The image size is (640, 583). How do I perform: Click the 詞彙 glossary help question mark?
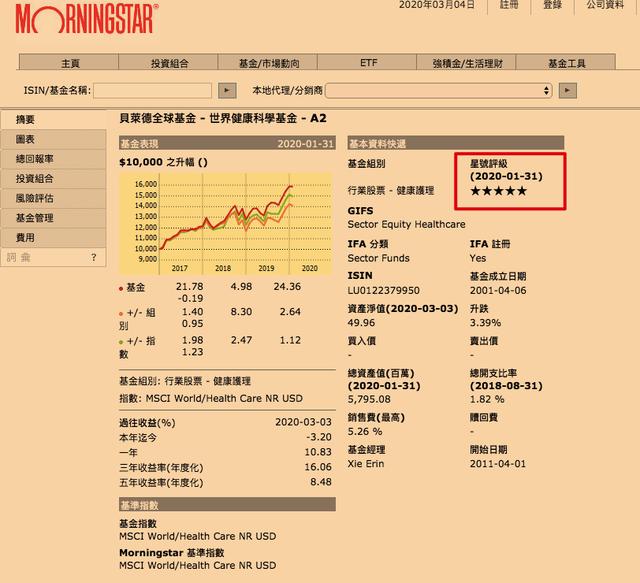tap(94, 257)
